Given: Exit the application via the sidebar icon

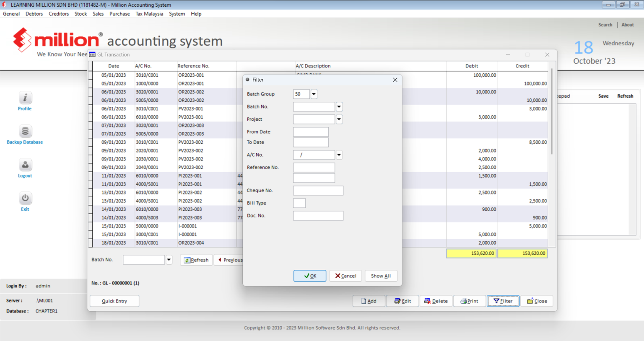Looking at the screenshot, I should point(25,198).
